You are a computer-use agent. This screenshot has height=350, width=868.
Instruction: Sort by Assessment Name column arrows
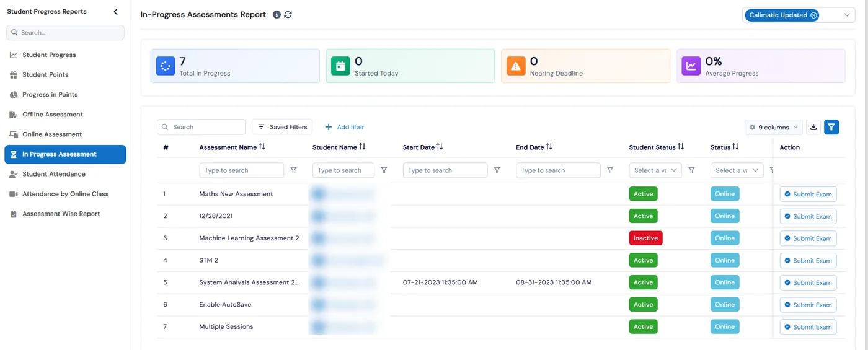[x=262, y=147]
